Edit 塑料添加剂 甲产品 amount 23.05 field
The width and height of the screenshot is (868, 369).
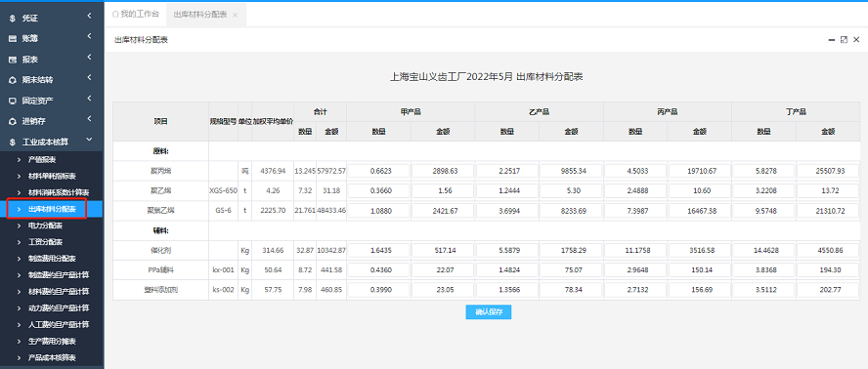point(443,291)
